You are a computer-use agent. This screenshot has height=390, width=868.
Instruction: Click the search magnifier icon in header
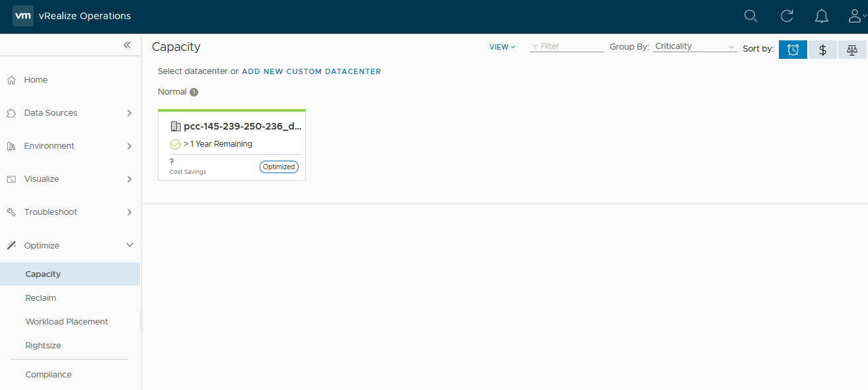pyautogui.click(x=750, y=16)
